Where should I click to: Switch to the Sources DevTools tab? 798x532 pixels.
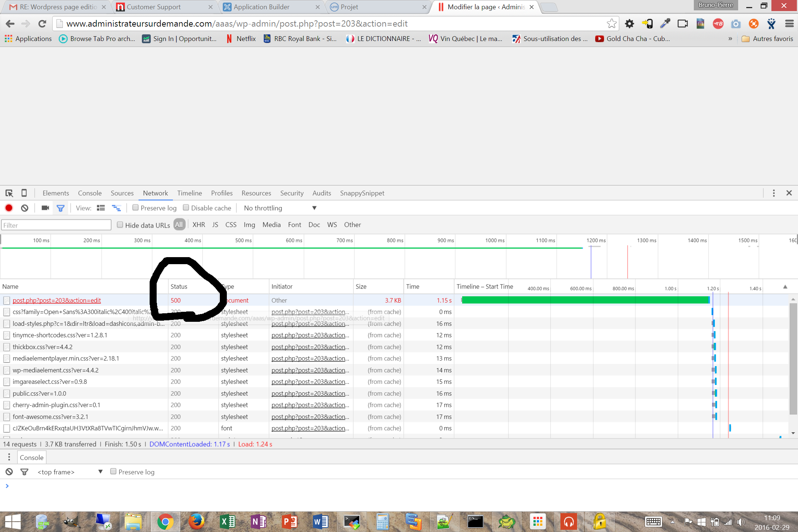click(122, 193)
